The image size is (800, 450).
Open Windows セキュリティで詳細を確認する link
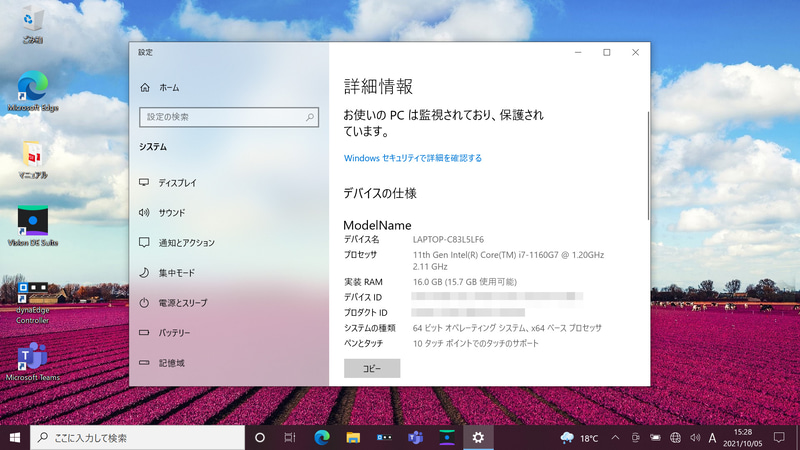(413, 158)
